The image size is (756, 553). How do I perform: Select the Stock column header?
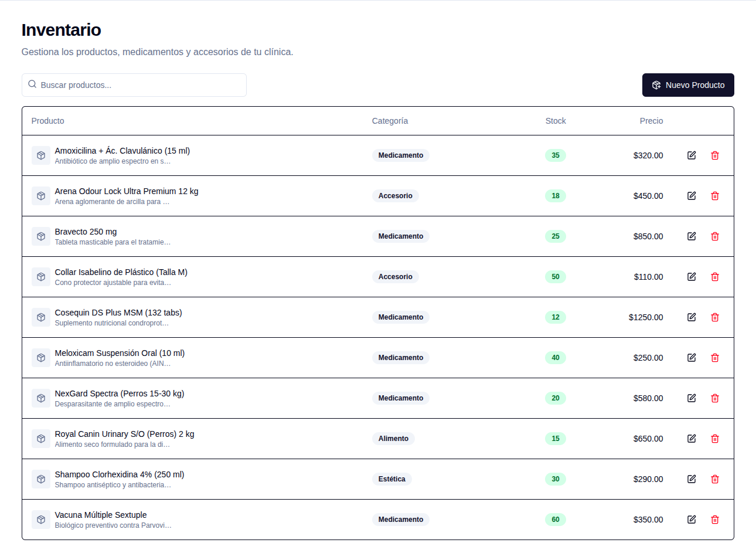[x=556, y=121]
